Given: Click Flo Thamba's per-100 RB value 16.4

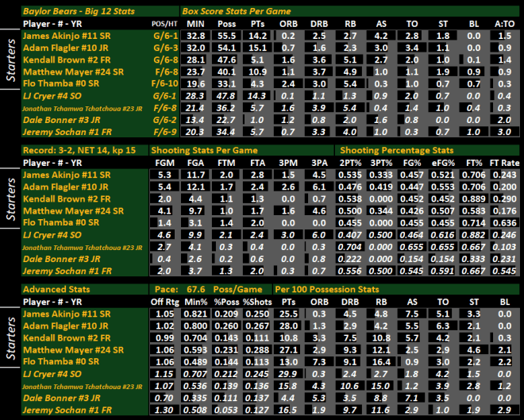Looking at the screenshot, I should (381, 362).
